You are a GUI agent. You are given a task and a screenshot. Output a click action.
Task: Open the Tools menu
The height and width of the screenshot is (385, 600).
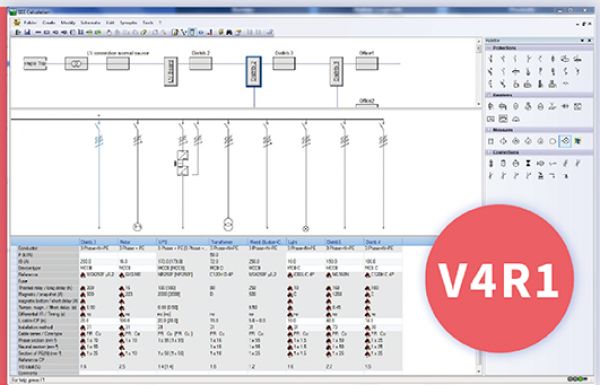148,23
